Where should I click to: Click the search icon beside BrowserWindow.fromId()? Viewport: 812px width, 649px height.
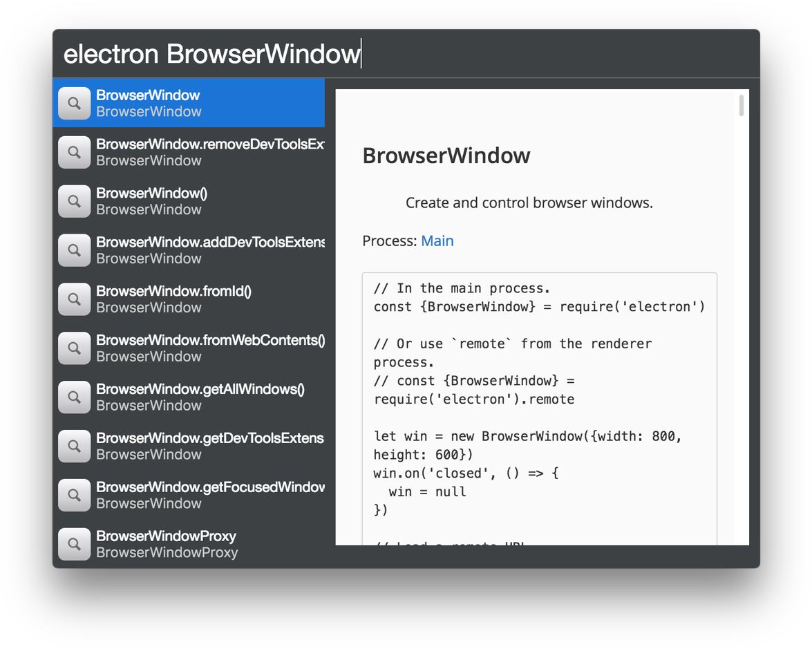(74, 299)
